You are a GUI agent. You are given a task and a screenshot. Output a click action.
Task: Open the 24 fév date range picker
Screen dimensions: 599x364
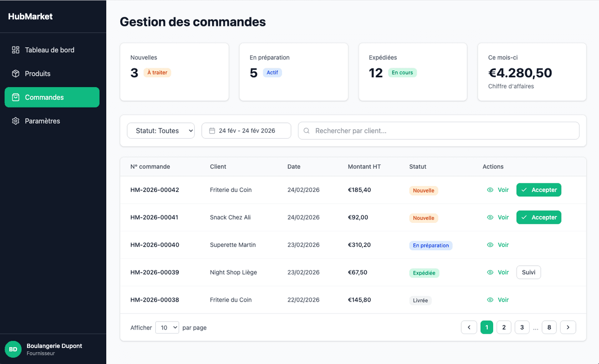(246, 131)
